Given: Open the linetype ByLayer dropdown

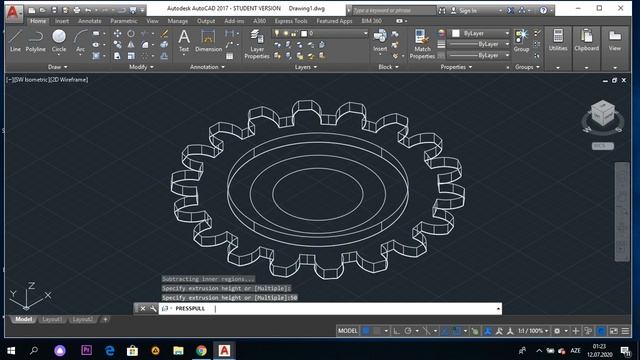Looking at the screenshot, I should pos(479,55).
